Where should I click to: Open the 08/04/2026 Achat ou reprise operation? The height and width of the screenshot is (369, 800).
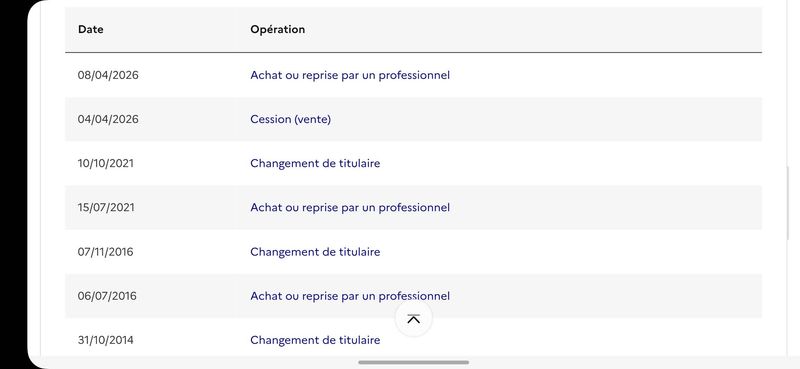pos(350,76)
